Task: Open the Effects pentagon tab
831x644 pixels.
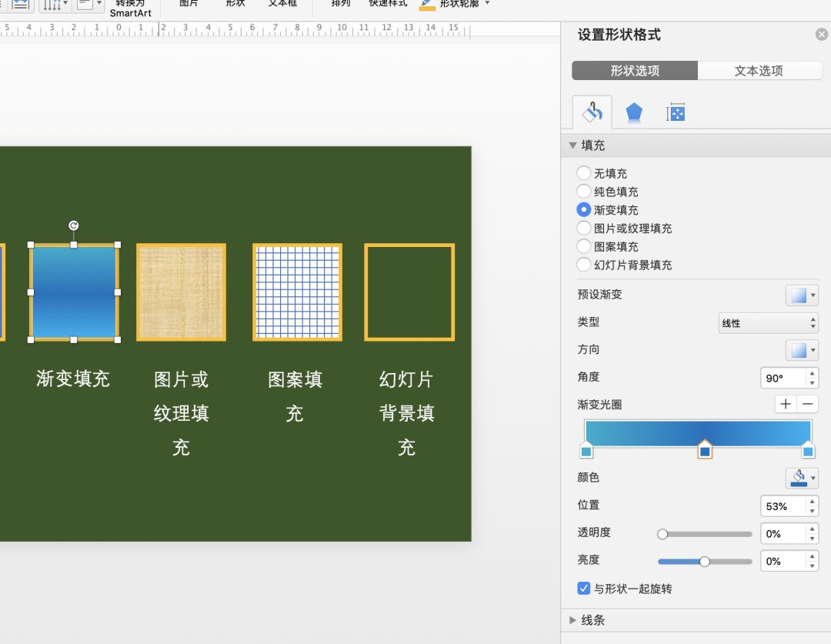Action: [x=634, y=112]
